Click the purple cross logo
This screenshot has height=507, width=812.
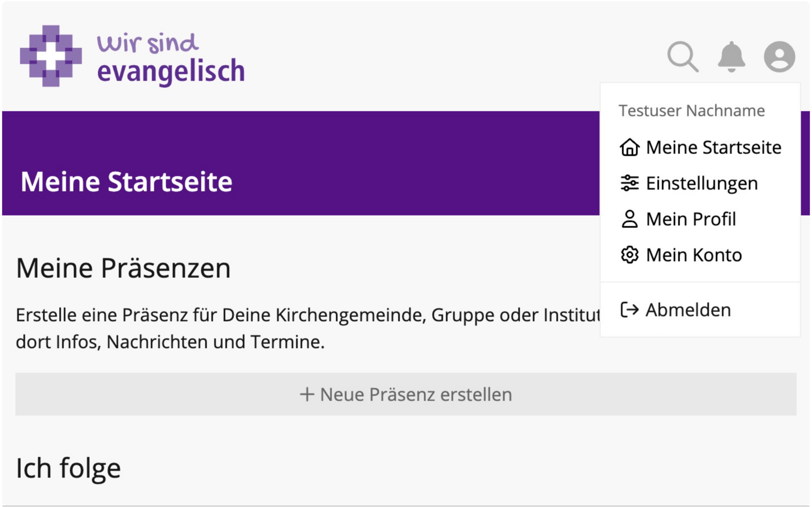[51, 56]
